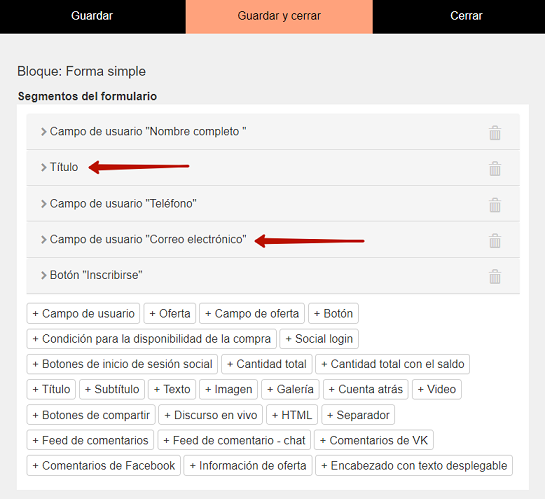Click trash icon for the "Teléfono" field
Viewport: 545px width, 499px height.
495,205
